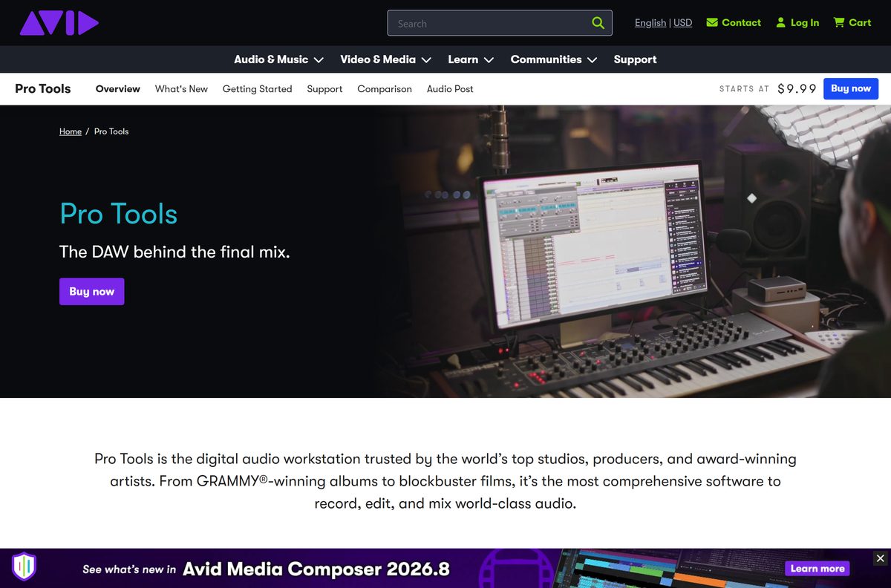
Task: Go to the Support main menu item
Action: 635,59
